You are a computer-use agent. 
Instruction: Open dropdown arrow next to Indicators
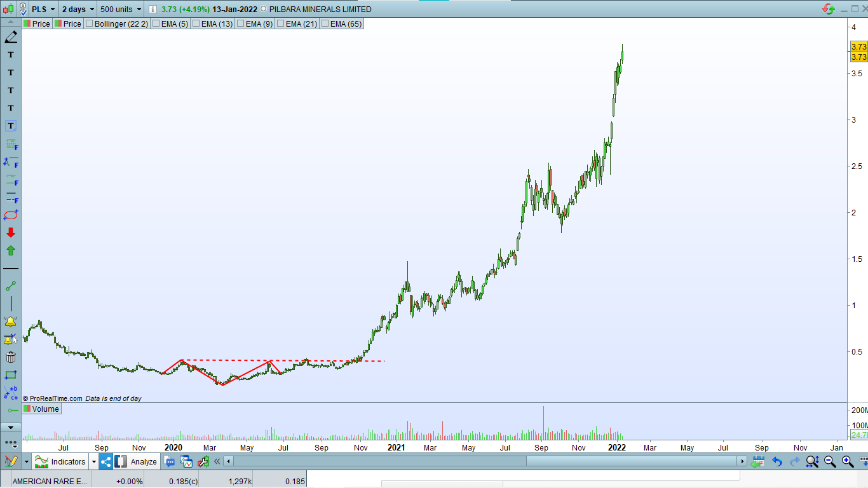pyautogui.click(x=94, y=462)
